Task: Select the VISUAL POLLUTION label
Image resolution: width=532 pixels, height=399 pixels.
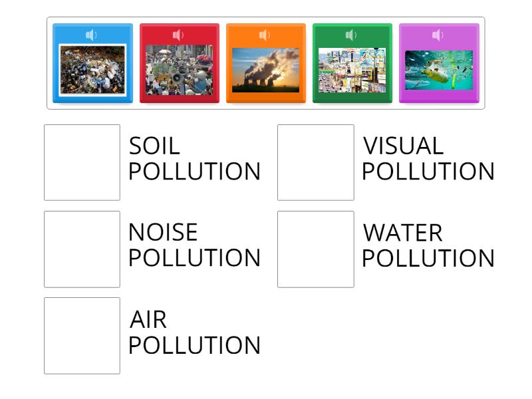Action: (x=428, y=160)
